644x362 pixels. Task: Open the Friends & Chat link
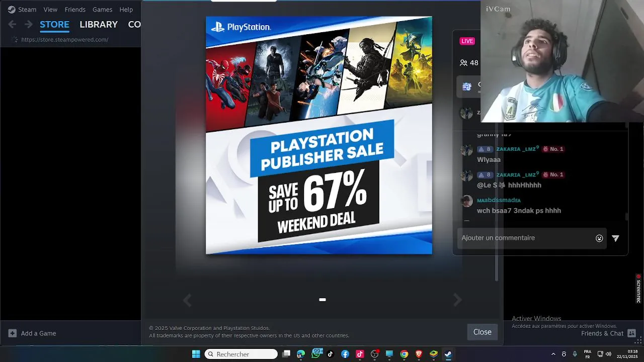point(602,333)
